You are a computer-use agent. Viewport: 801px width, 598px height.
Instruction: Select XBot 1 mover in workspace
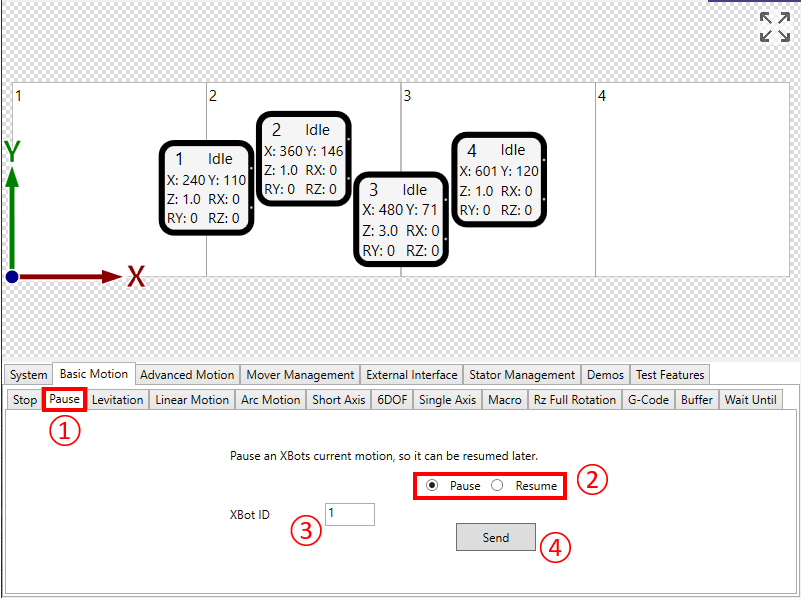tap(206, 187)
